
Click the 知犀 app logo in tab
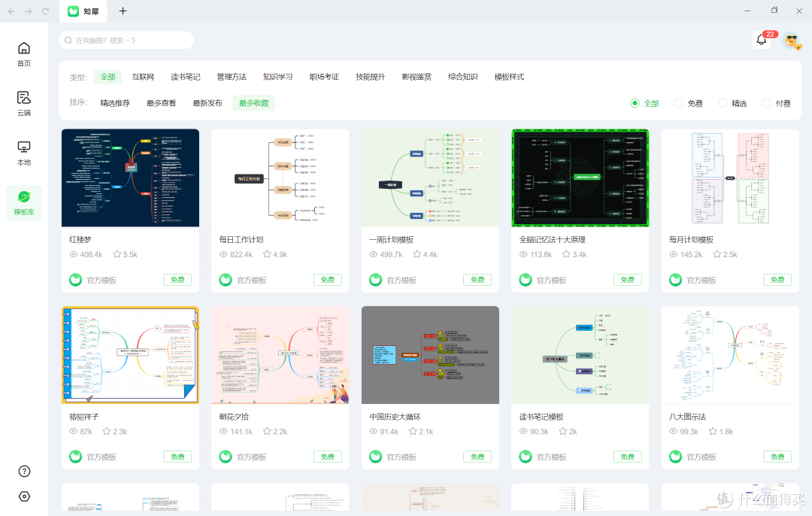coord(74,11)
